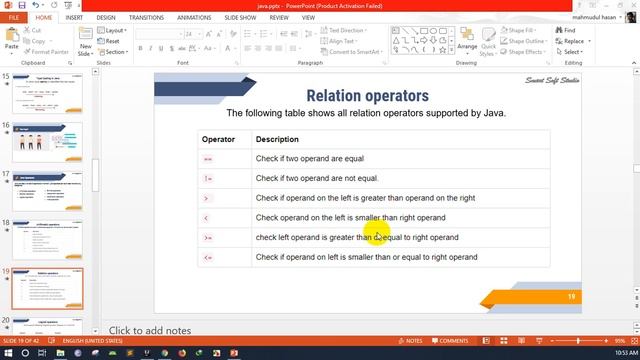640x360 pixels.
Task: Toggle Italic formatting
Action: (x=151, y=49)
